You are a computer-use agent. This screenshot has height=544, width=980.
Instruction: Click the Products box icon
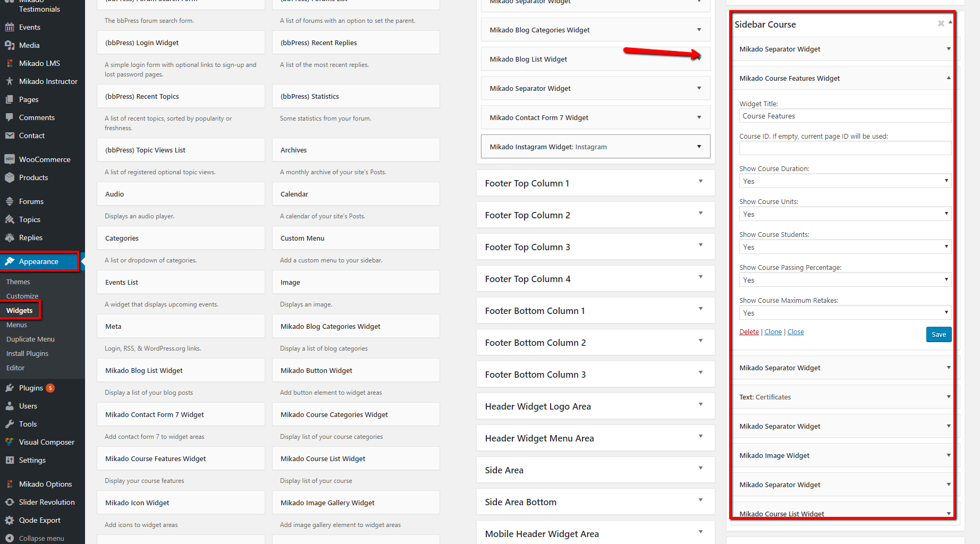point(10,177)
